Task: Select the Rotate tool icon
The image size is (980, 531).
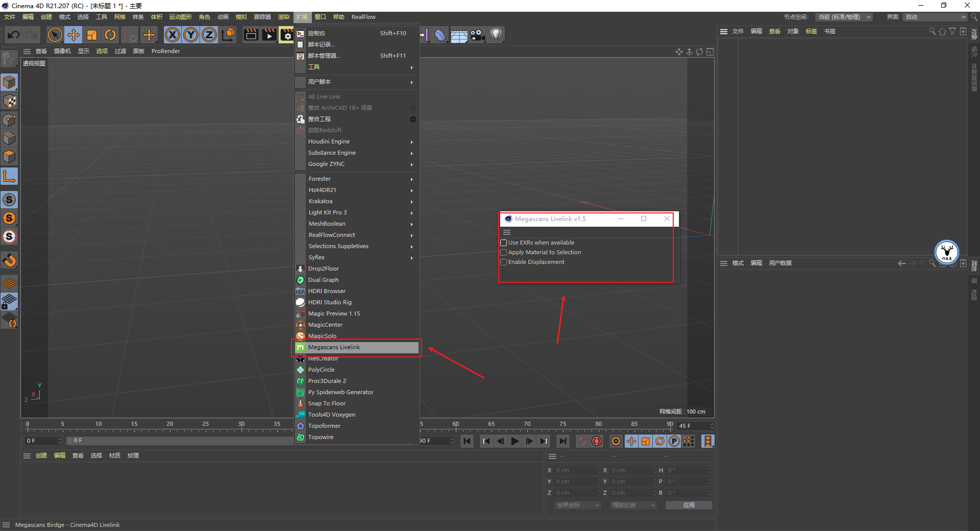Action: pos(110,35)
